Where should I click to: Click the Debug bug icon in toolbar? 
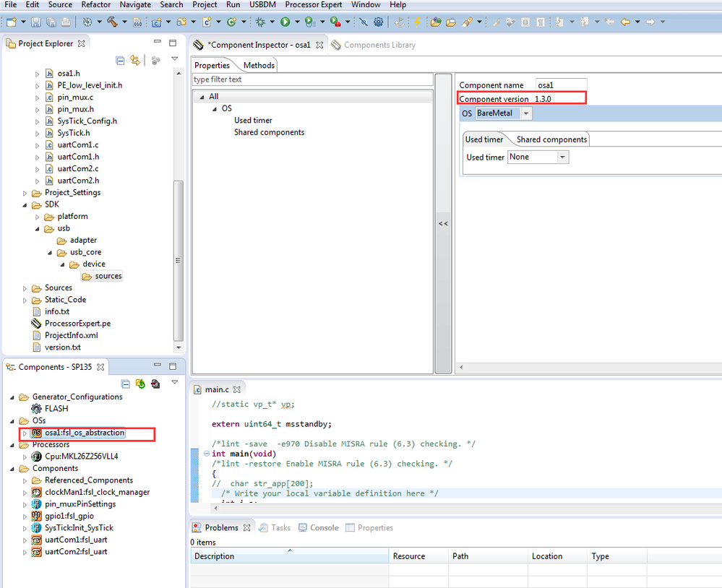coord(260,22)
